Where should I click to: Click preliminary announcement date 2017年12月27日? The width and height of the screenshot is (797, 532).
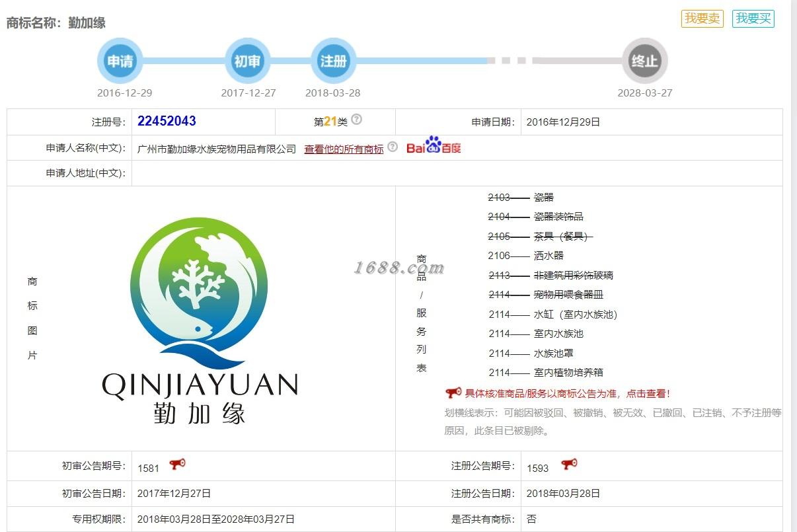pos(174,494)
